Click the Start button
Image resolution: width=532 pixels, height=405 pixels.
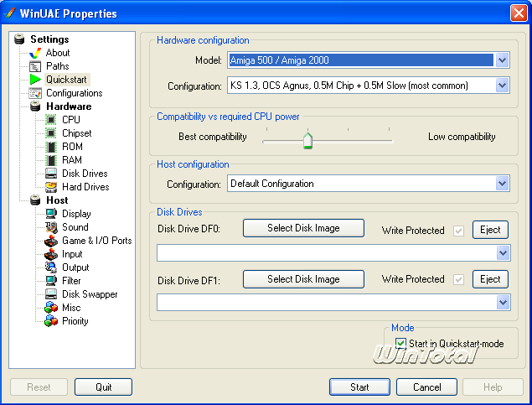pyautogui.click(x=359, y=387)
